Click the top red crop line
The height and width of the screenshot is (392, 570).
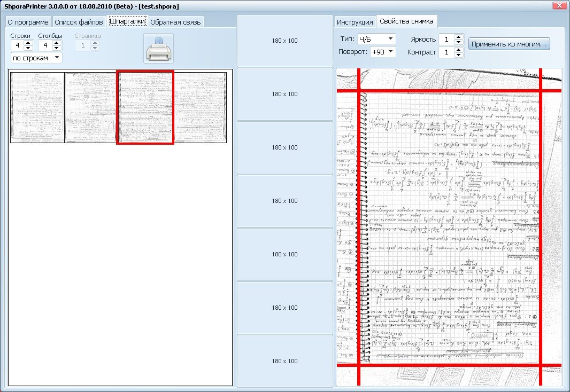(449, 91)
